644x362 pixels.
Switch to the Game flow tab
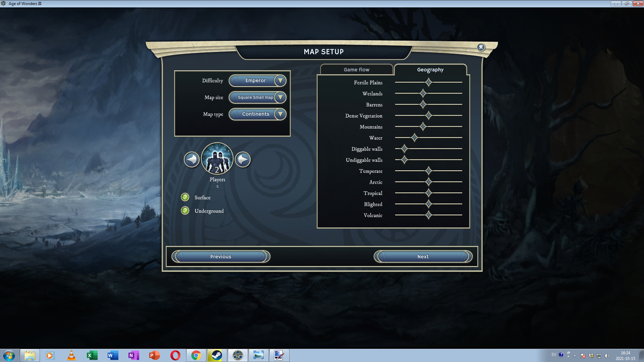point(357,69)
